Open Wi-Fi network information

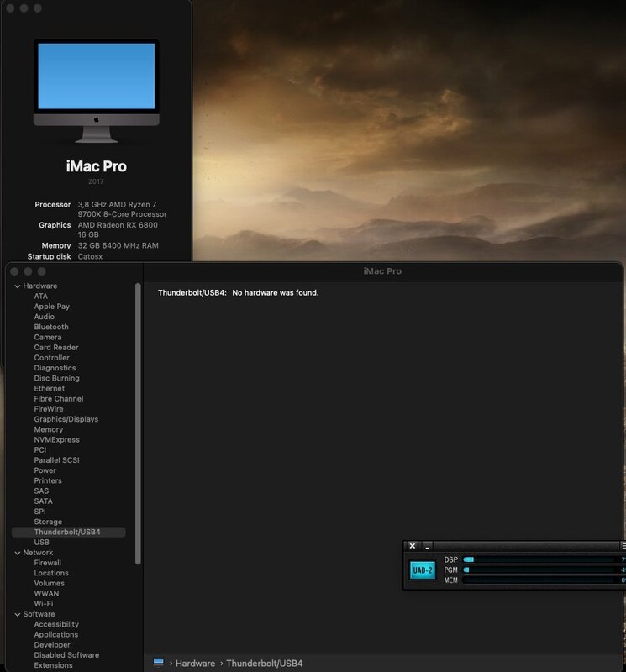44,604
